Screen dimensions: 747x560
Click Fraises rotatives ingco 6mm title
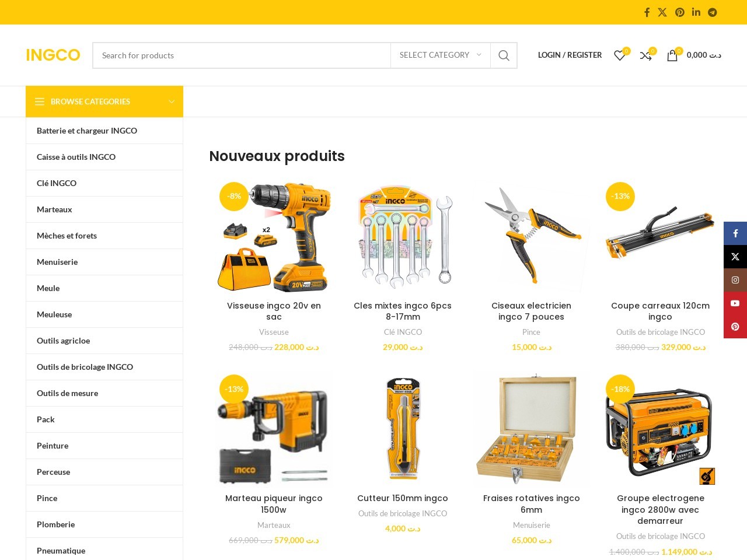point(532,504)
